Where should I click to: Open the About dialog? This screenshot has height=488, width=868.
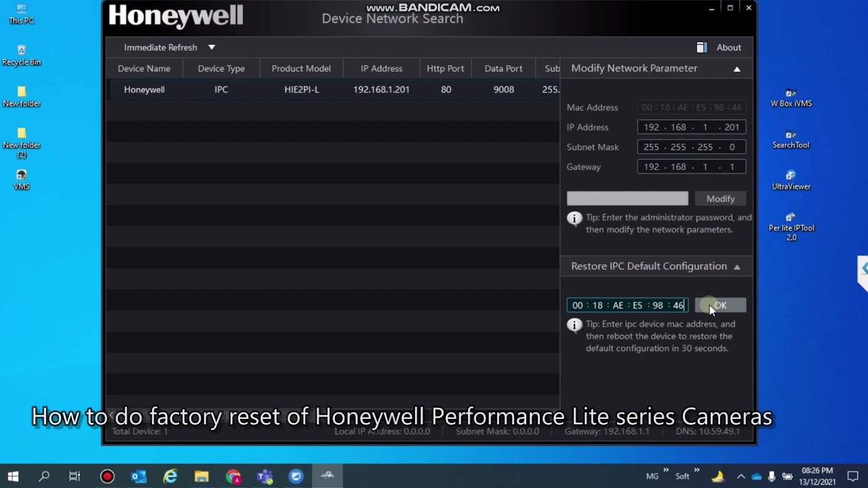tap(729, 47)
